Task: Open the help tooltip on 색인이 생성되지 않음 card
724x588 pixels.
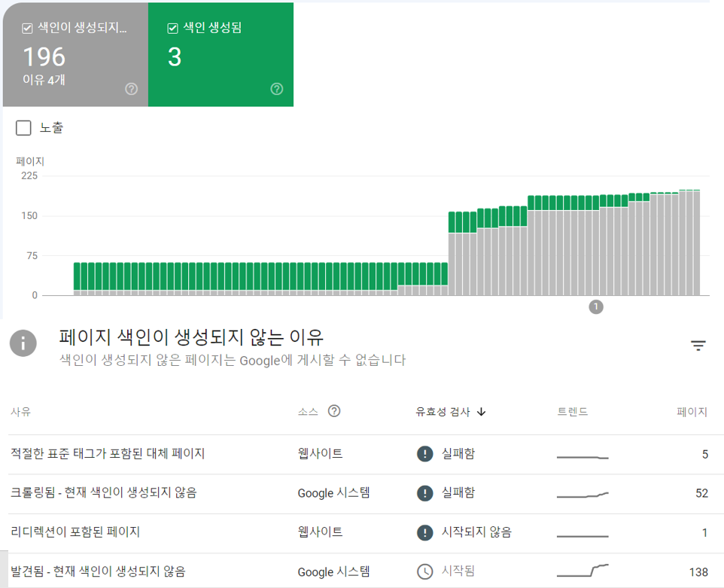Action: coord(131,89)
